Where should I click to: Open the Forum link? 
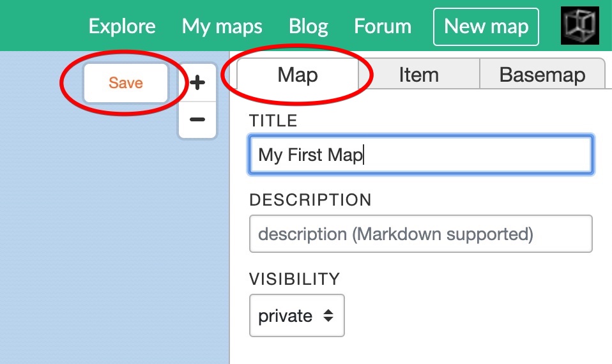pos(383,26)
